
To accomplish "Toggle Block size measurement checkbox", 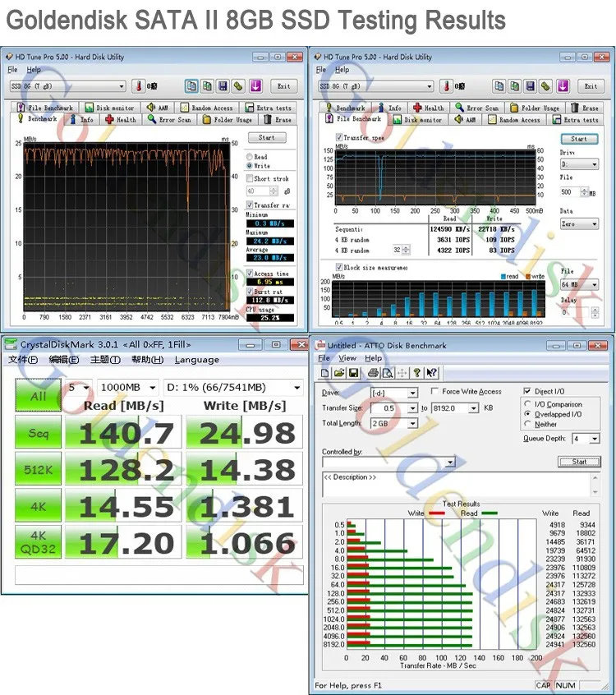I will [x=339, y=267].
